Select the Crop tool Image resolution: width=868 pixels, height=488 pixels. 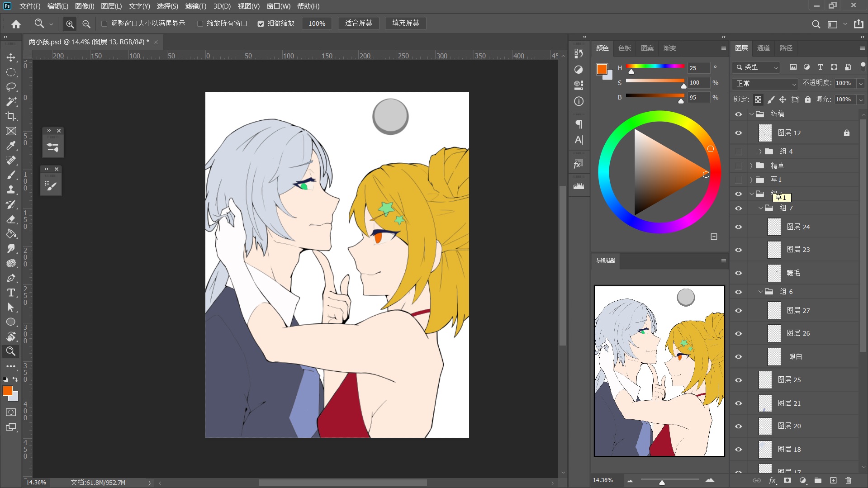pyautogui.click(x=11, y=116)
